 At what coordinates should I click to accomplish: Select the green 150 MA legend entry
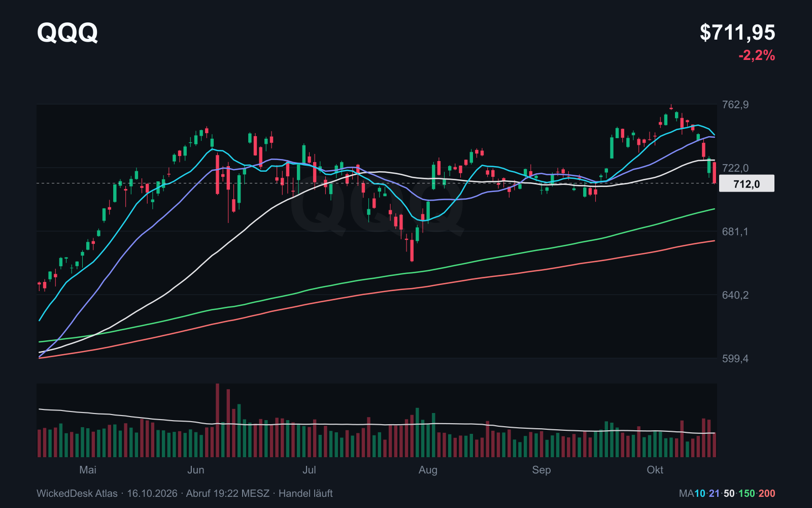[747, 493]
